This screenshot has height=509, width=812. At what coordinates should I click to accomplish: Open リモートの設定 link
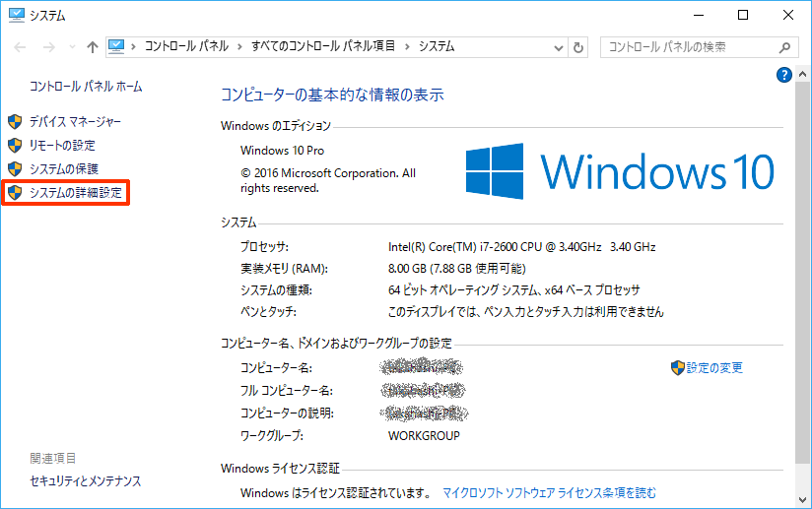click(62, 146)
